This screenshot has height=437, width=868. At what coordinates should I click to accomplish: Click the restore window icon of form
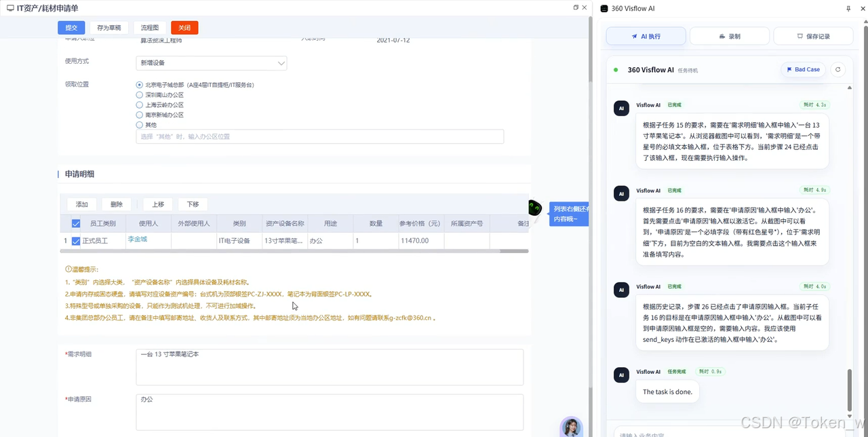pos(576,7)
